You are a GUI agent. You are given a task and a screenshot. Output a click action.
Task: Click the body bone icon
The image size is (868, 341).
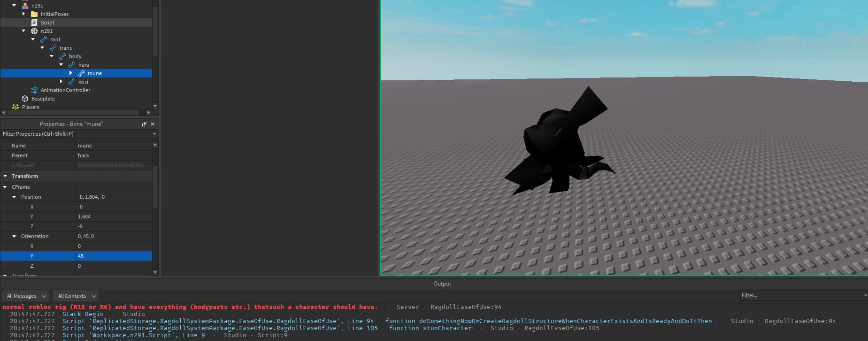62,56
